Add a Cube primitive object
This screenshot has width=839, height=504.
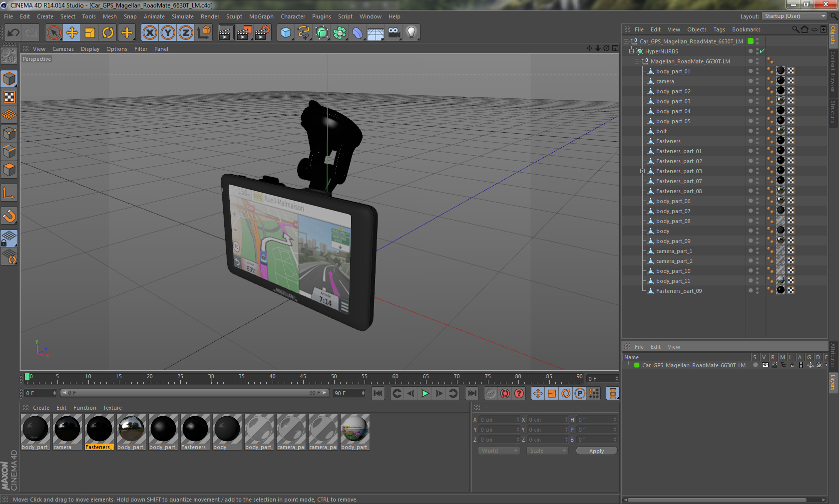pyautogui.click(x=286, y=33)
